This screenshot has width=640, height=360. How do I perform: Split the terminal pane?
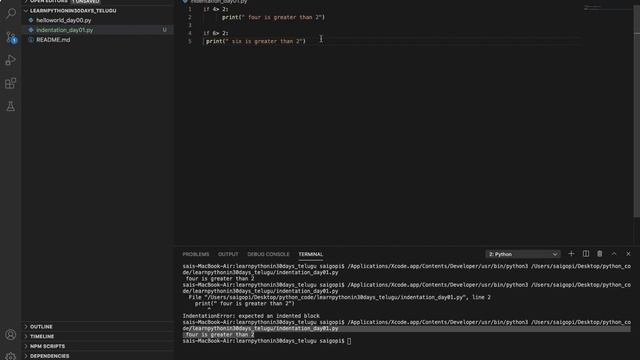[586, 254]
